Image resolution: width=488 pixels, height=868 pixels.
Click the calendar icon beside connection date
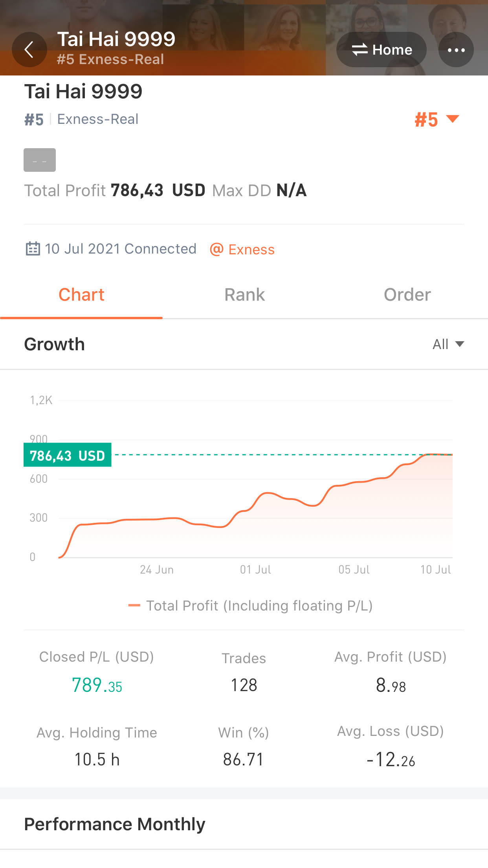33,249
